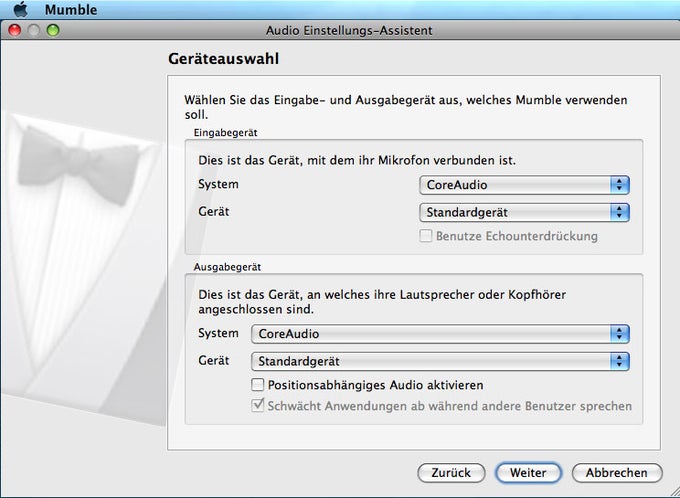Image resolution: width=680 pixels, height=498 pixels.
Task: Continue with the Weiter button
Action: pyautogui.click(x=528, y=472)
